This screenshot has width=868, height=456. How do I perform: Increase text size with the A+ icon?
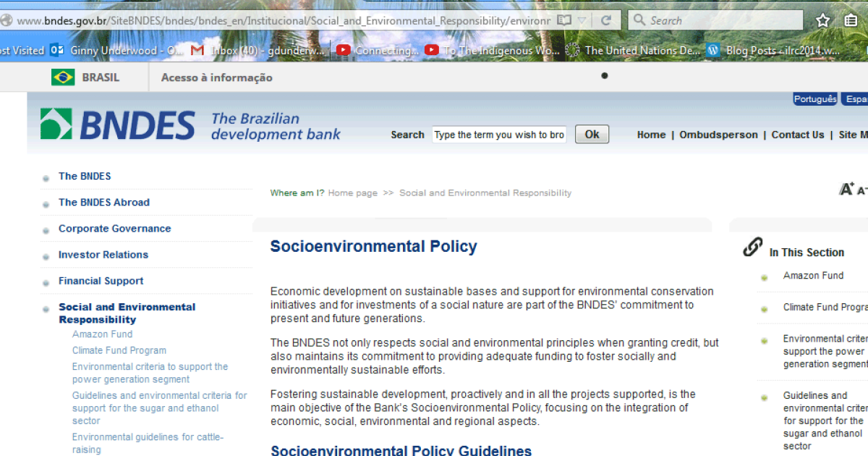point(845,187)
